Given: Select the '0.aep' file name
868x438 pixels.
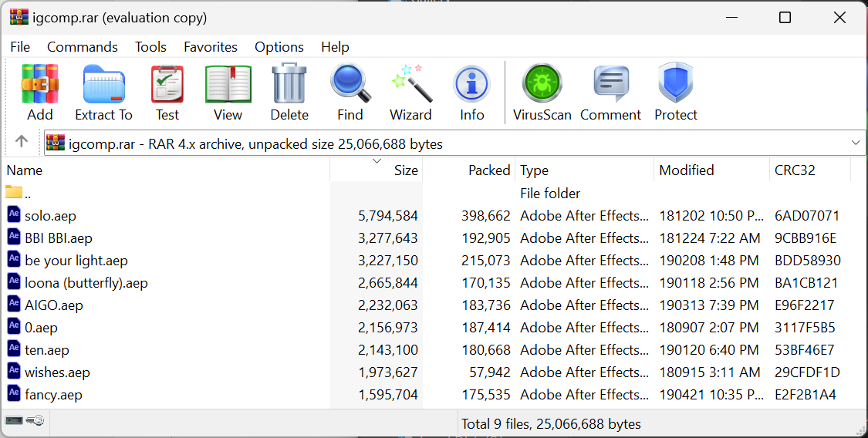Looking at the screenshot, I should pyautogui.click(x=41, y=328).
